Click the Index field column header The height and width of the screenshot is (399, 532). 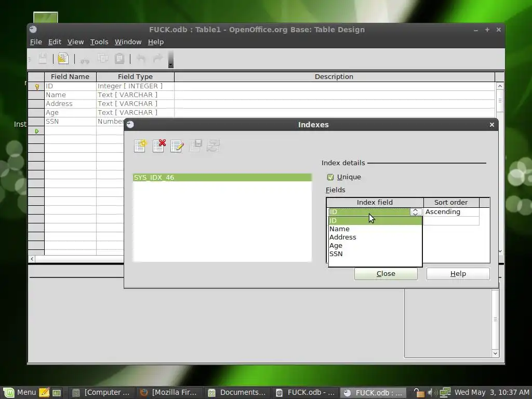click(x=375, y=202)
